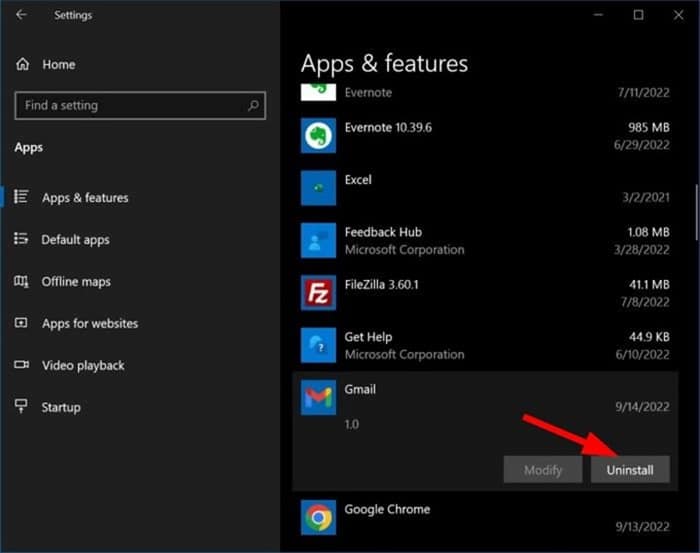The height and width of the screenshot is (553, 700).
Task: Open Offline maps settings
Action: click(76, 282)
